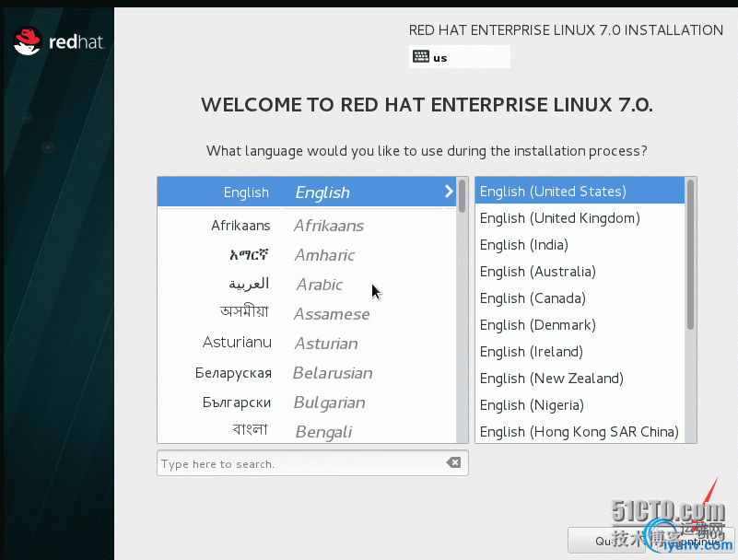Select Amharic in the language list

point(307,255)
